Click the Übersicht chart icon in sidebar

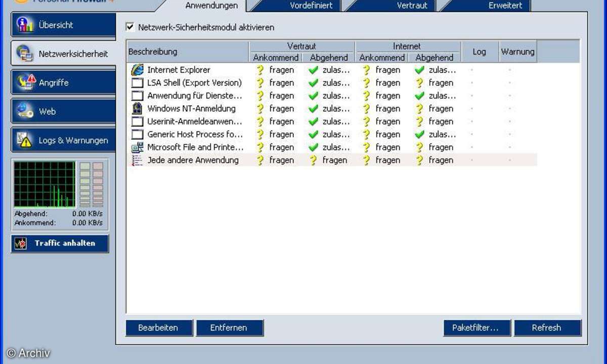pos(25,25)
